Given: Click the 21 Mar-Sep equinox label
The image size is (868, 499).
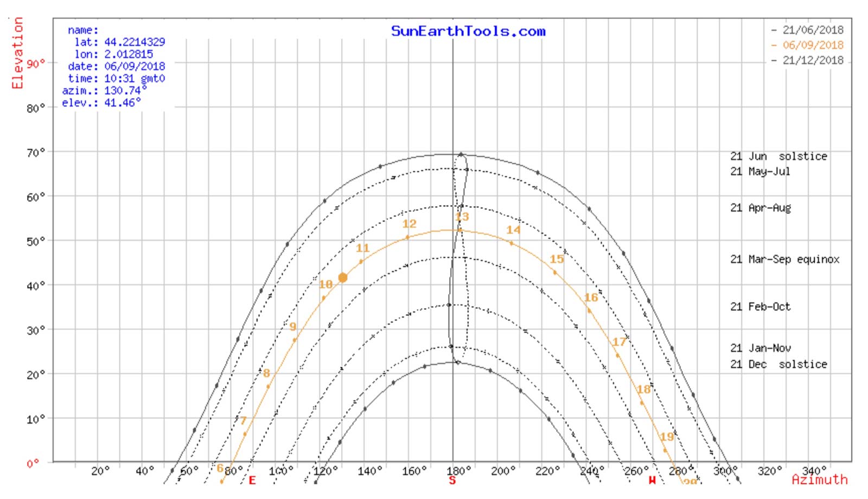Looking at the screenshot, I should (784, 259).
